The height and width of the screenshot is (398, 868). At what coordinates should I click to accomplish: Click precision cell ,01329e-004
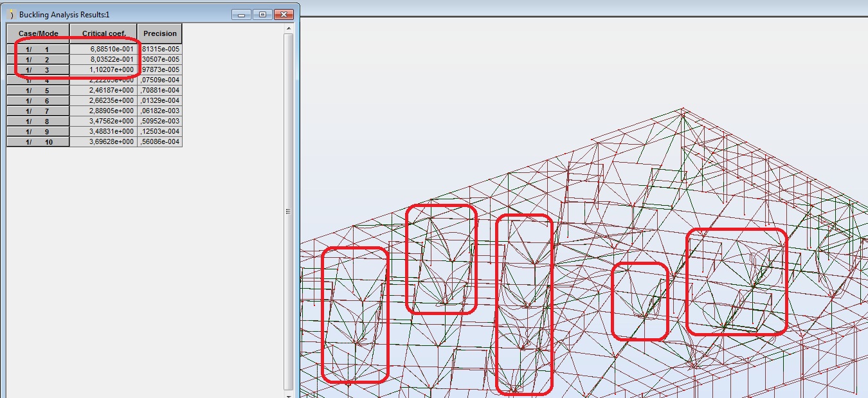160,100
